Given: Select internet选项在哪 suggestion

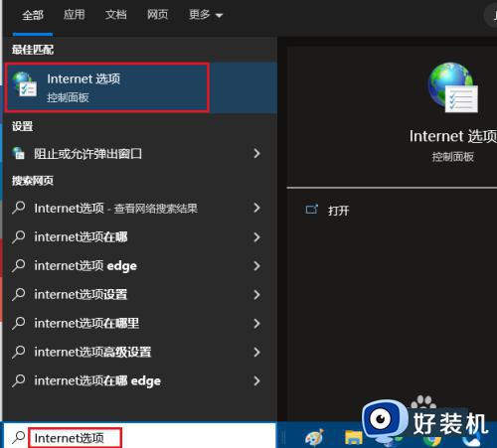Looking at the screenshot, I should tap(140, 237).
